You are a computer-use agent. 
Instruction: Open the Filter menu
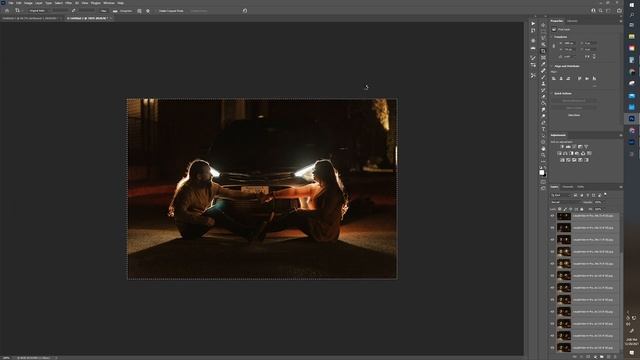(x=69, y=3)
